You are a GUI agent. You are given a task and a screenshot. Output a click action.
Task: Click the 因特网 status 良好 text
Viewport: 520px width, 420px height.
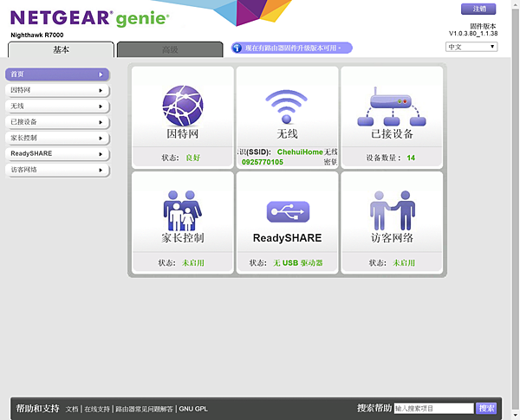[192, 158]
